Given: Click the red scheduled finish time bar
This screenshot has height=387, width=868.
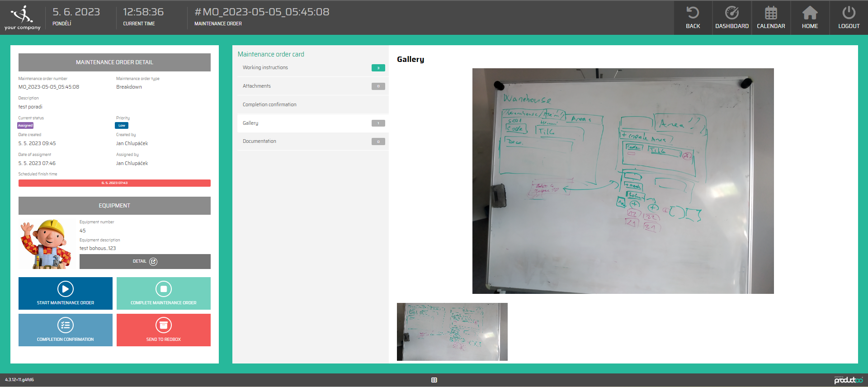Looking at the screenshot, I should click(114, 183).
